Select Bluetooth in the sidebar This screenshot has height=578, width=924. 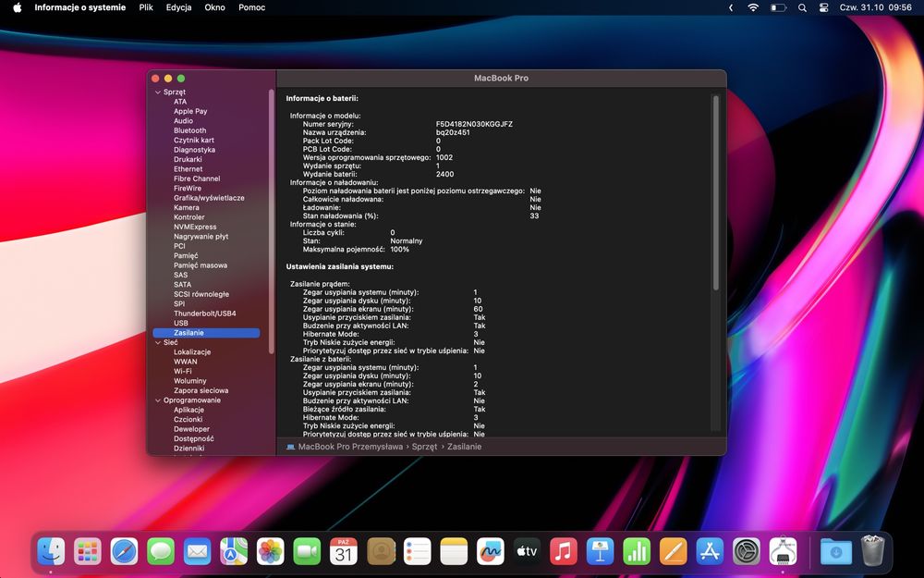[x=189, y=130]
